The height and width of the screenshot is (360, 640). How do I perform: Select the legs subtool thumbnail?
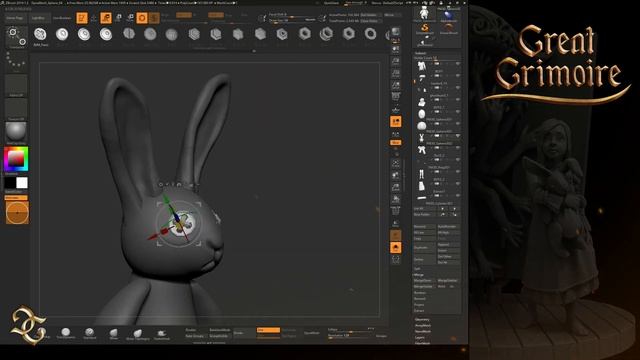coord(421,174)
